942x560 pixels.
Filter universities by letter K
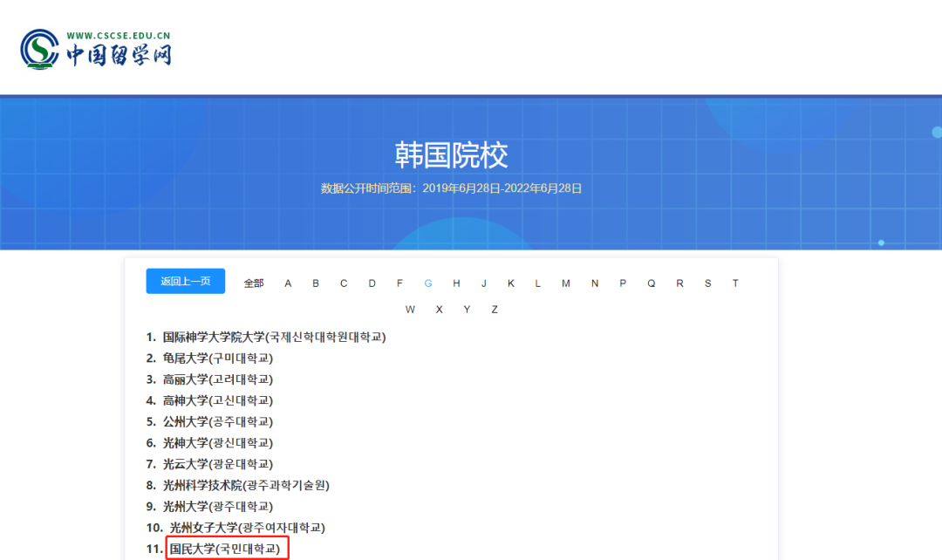[510, 283]
